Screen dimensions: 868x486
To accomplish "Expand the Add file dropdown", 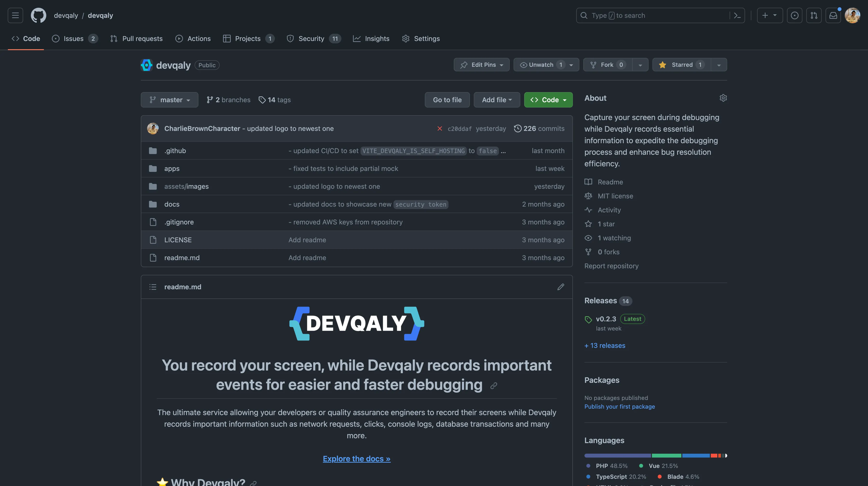I will point(496,100).
